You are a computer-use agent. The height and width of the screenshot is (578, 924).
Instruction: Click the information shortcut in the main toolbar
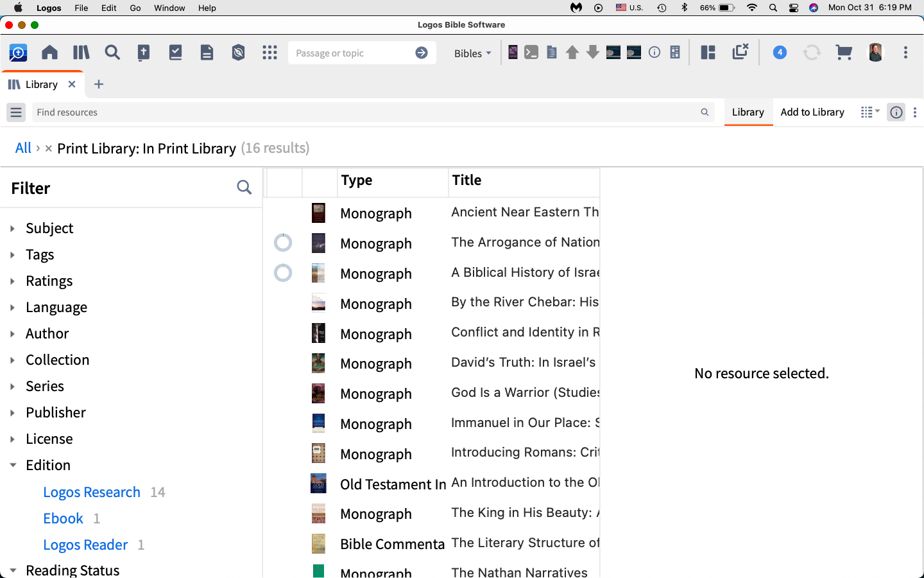coord(654,53)
